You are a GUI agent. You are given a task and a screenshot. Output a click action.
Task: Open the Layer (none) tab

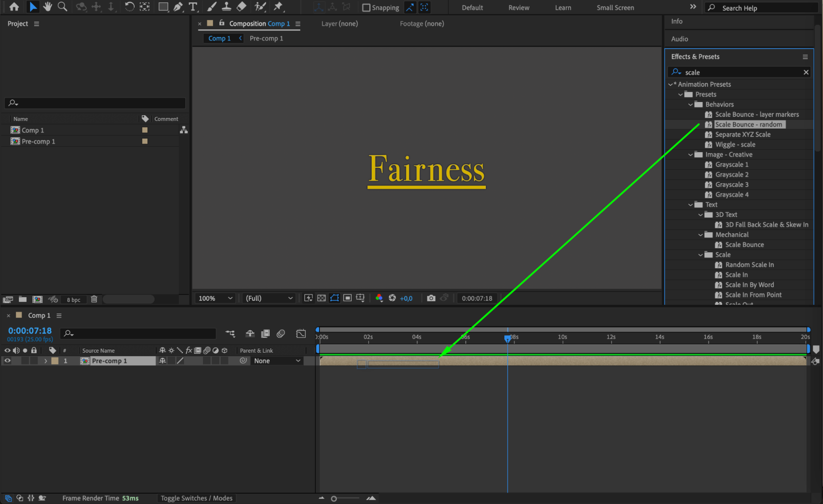339,23
